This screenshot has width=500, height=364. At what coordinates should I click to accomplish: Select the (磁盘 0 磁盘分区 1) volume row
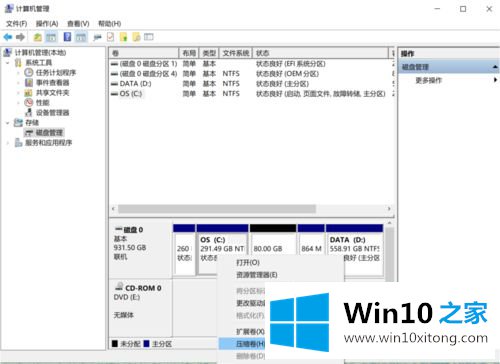point(252,64)
